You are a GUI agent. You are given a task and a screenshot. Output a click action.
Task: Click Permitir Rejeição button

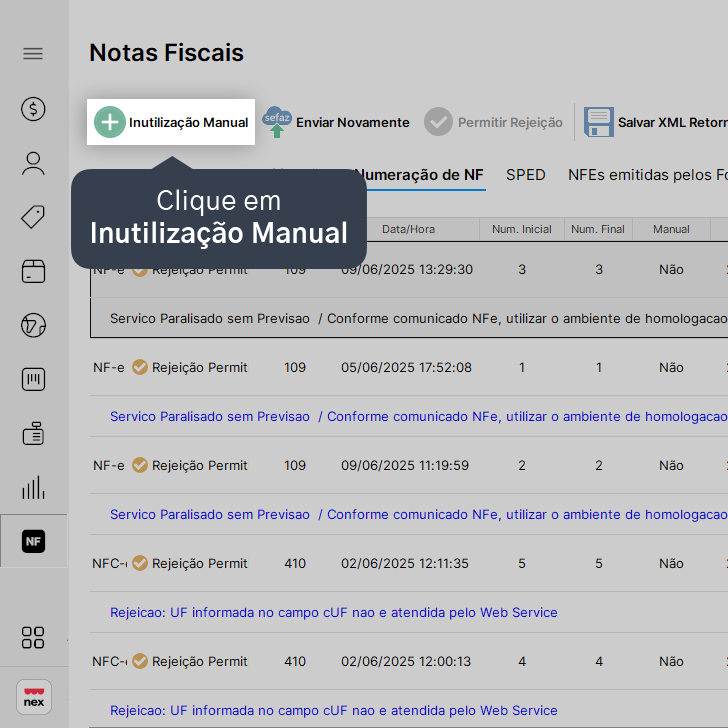click(493, 122)
